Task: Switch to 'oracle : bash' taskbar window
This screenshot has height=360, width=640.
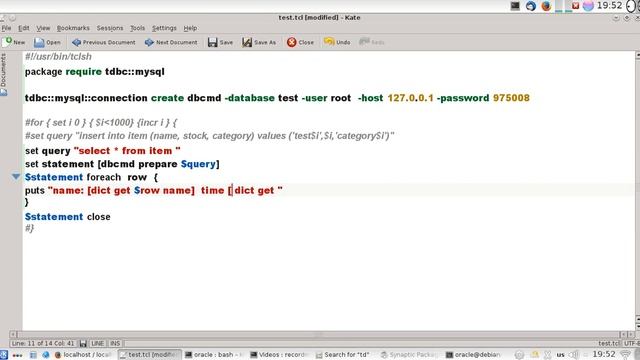Action: (x=214, y=355)
